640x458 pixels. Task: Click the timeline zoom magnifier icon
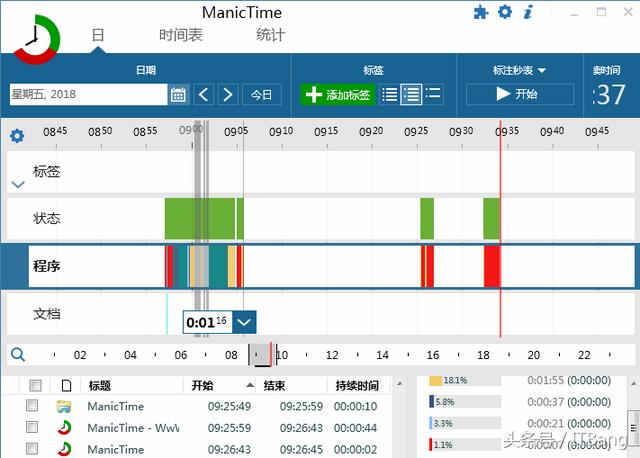pos(17,354)
